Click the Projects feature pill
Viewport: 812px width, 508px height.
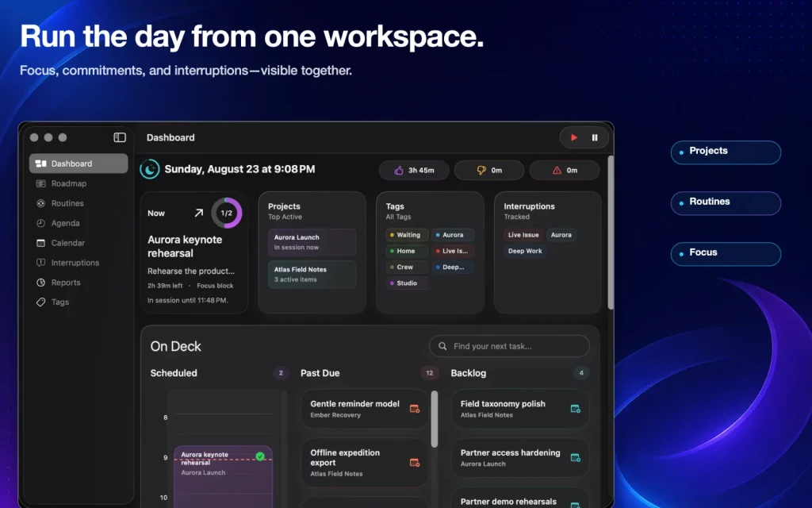point(726,152)
